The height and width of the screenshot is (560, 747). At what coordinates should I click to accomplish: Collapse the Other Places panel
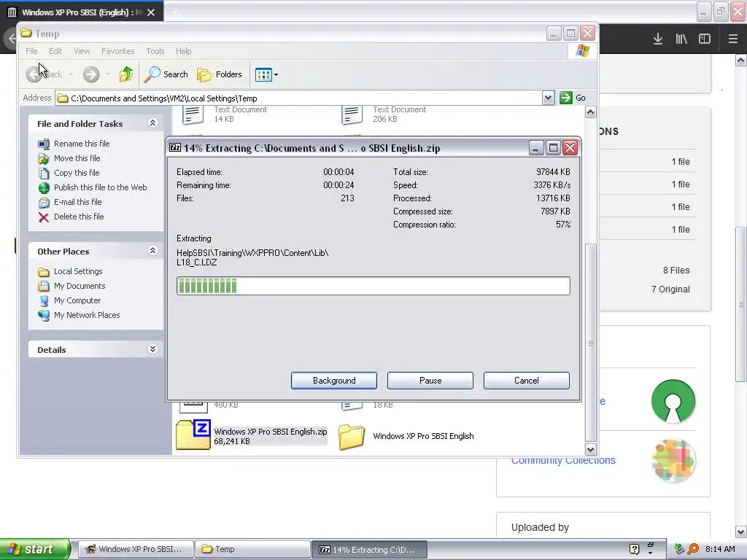pyautogui.click(x=152, y=251)
